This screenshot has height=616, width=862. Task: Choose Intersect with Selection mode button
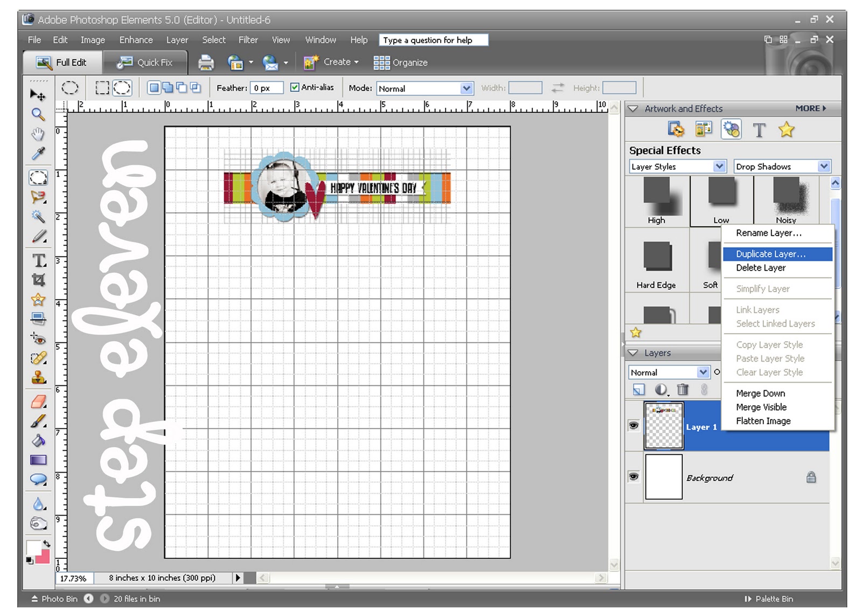pyautogui.click(x=195, y=88)
